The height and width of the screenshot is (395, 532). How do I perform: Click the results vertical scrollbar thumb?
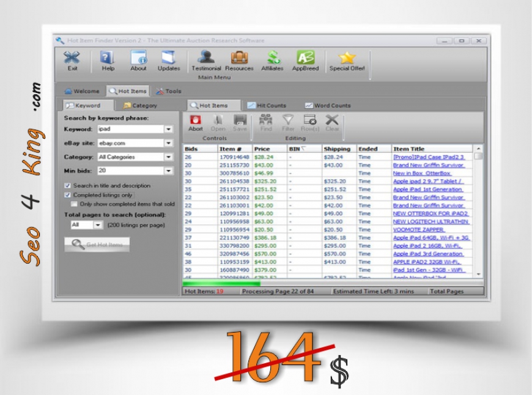(478, 156)
